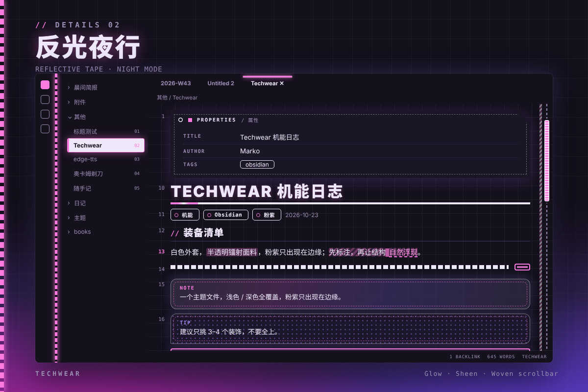Screen dimensions: 588x392
Task: Click the AUTHOR property key
Action: (194, 151)
